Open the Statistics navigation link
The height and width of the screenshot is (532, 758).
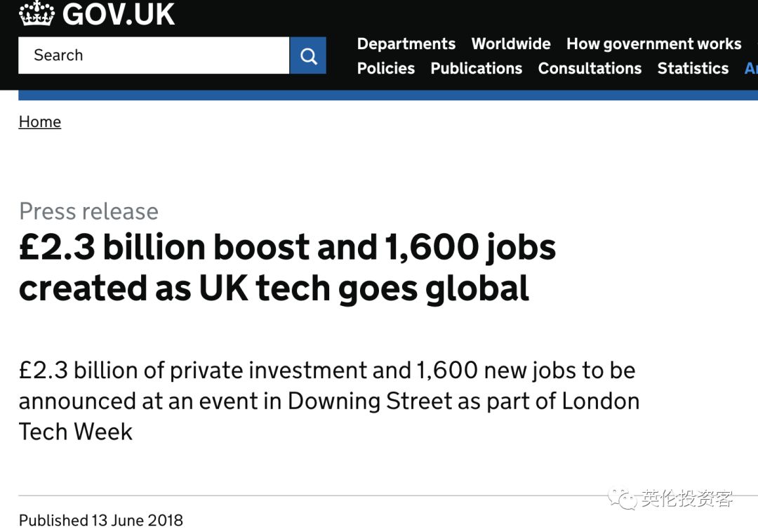(693, 69)
